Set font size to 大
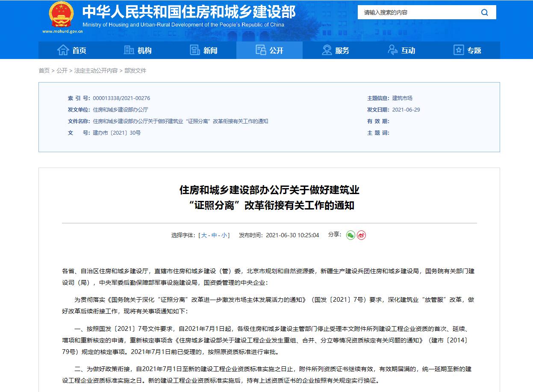 click(x=204, y=235)
